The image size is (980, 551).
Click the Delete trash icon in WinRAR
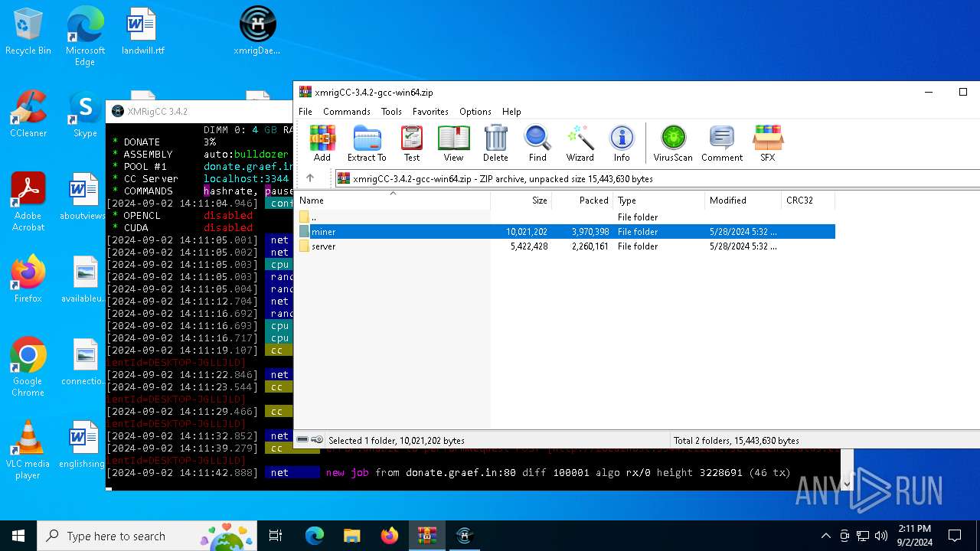495,143
